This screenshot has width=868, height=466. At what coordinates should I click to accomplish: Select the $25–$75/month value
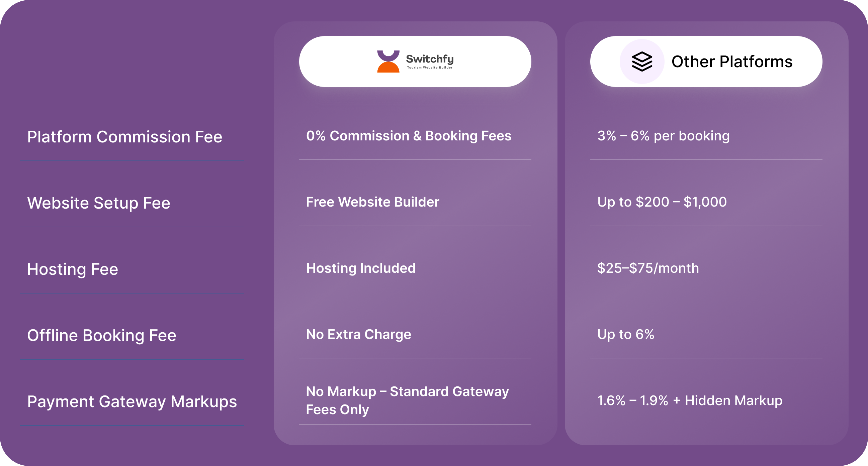point(647,268)
